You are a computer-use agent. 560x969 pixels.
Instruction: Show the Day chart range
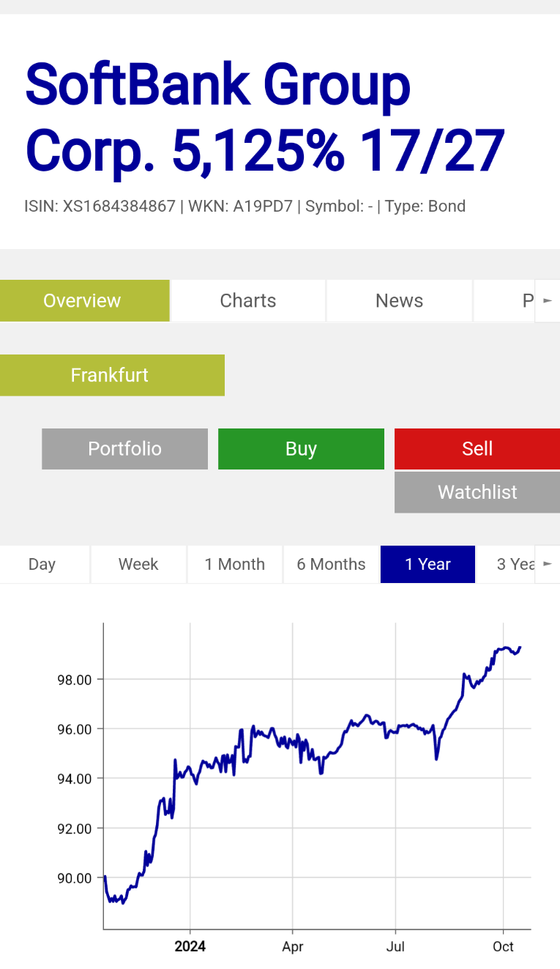coord(42,564)
